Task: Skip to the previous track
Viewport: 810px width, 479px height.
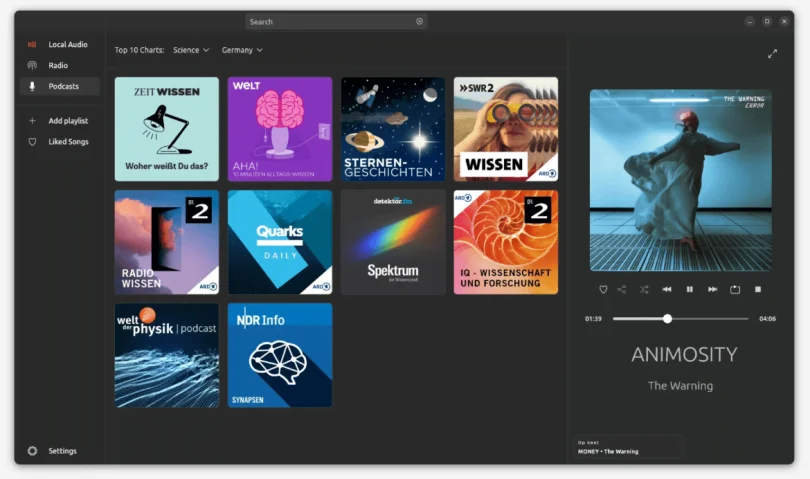Action: (x=667, y=289)
